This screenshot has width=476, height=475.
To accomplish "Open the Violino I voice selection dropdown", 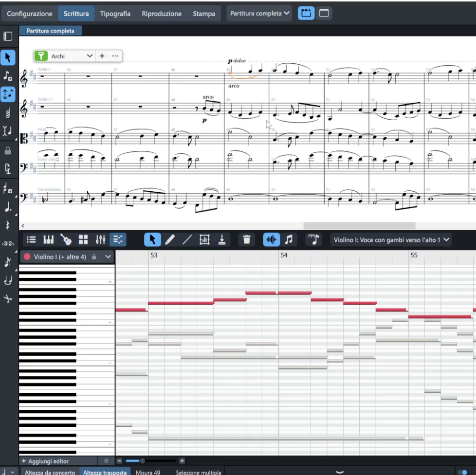I will click(391, 239).
